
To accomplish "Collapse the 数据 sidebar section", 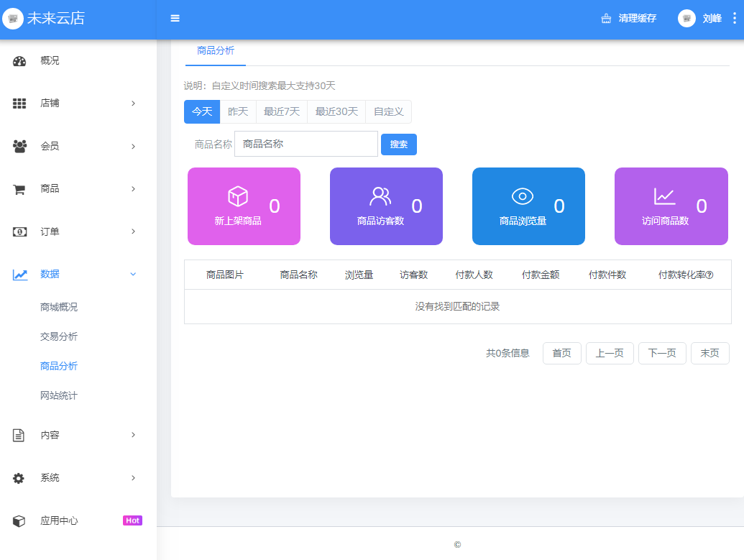I will point(133,274).
